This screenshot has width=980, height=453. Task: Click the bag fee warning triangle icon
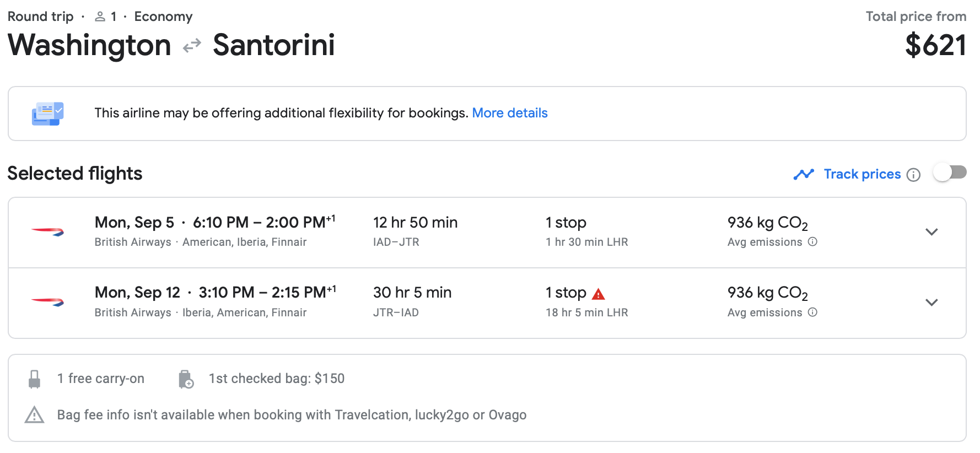pyautogui.click(x=34, y=415)
